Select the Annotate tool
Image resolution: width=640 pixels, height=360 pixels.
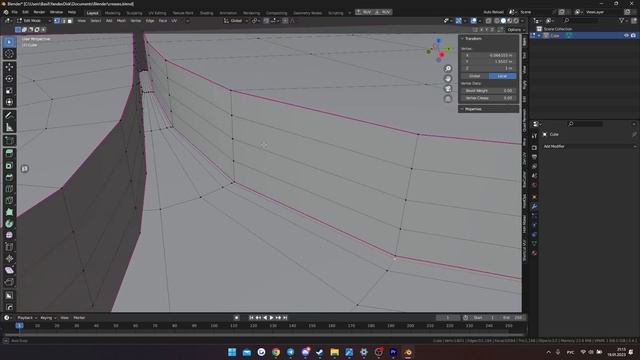click(9, 116)
